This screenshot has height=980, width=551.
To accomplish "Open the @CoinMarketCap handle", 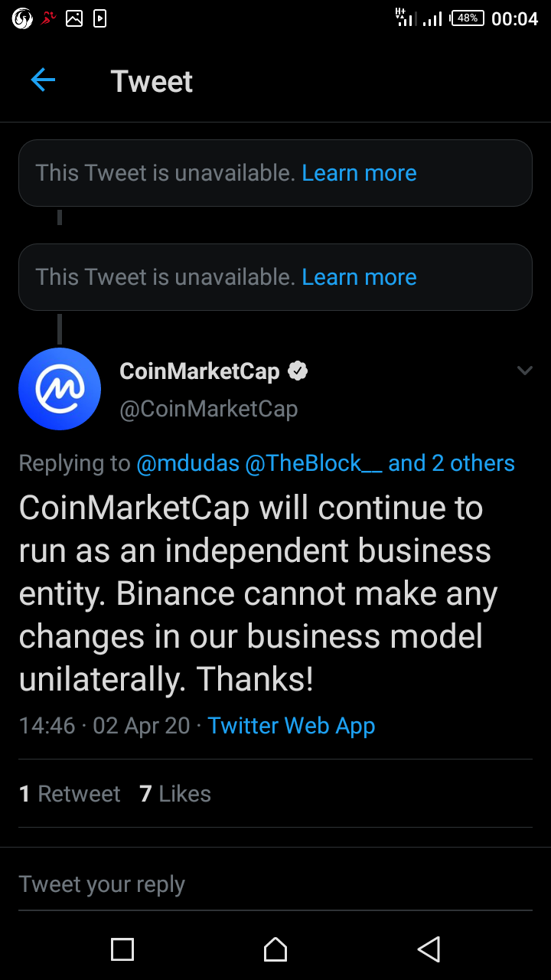I will pos(208,409).
